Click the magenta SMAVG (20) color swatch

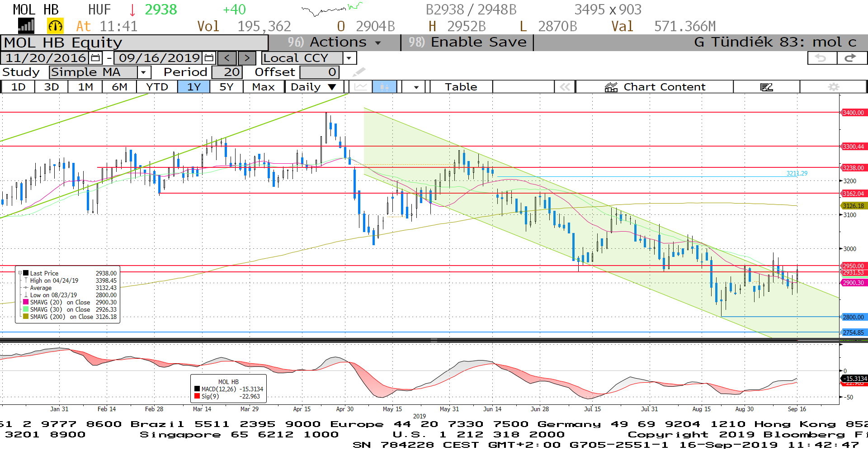click(x=26, y=302)
